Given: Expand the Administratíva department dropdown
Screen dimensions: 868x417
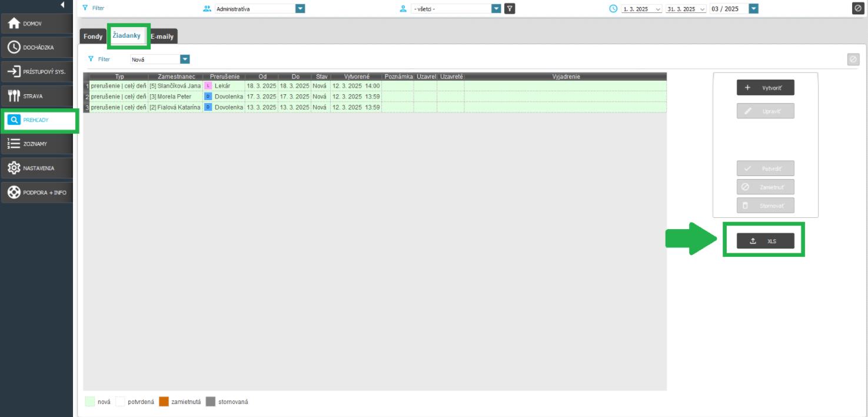Looking at the screenshot, I should point(300,9).
